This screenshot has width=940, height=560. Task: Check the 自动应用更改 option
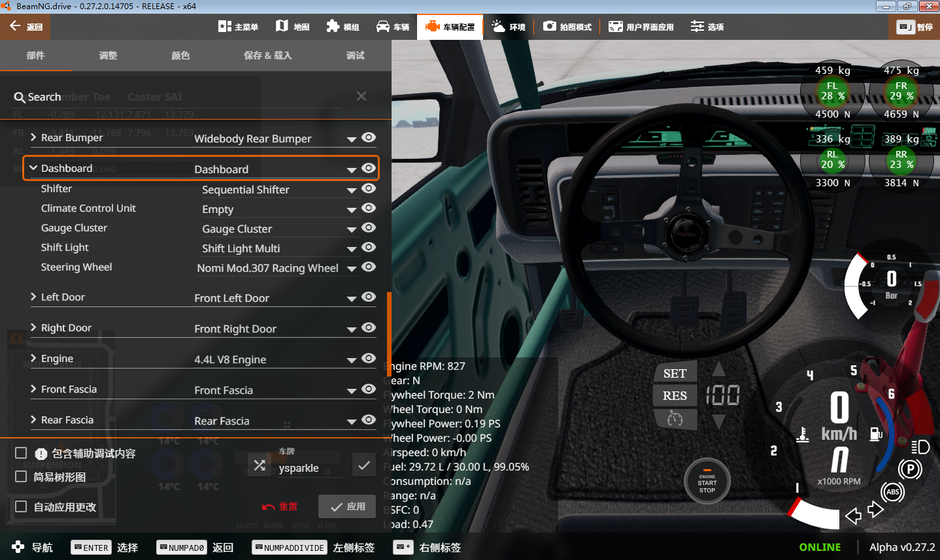click(x=20, y=508)
